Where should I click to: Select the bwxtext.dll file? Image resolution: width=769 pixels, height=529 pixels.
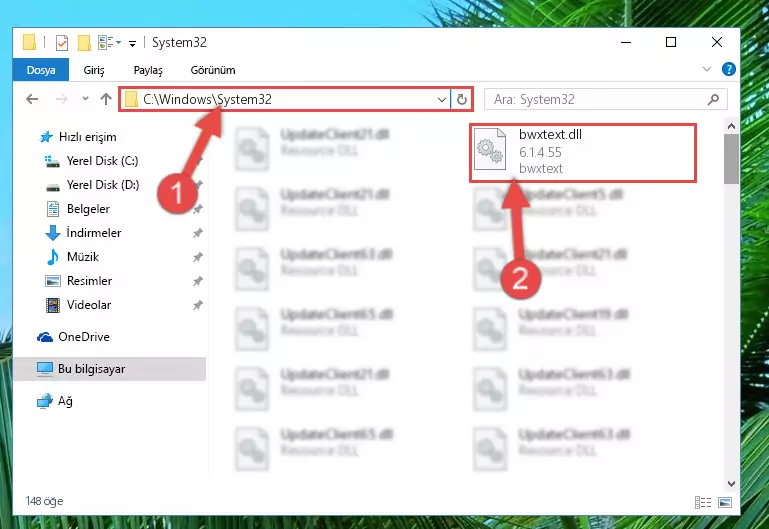(x=583, y=153)
